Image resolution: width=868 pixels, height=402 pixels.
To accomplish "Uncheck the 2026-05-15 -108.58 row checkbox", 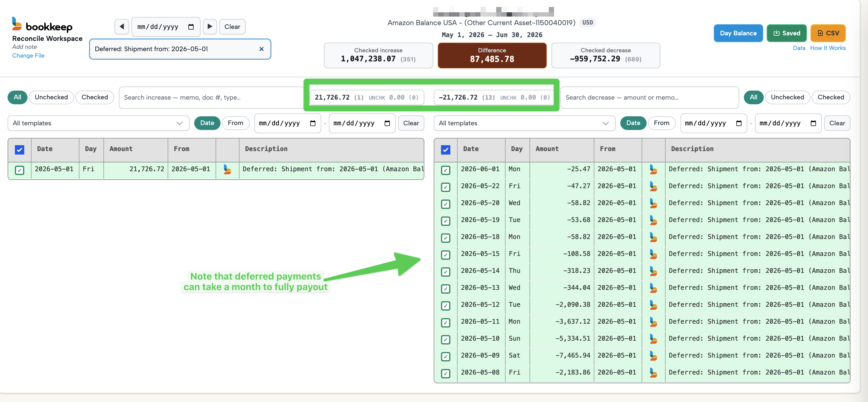I will [445, 255].
